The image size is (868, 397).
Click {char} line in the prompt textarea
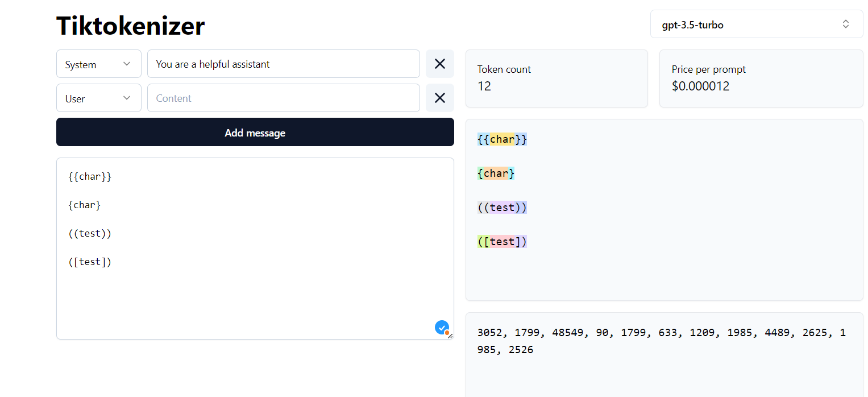coord(84,205)
